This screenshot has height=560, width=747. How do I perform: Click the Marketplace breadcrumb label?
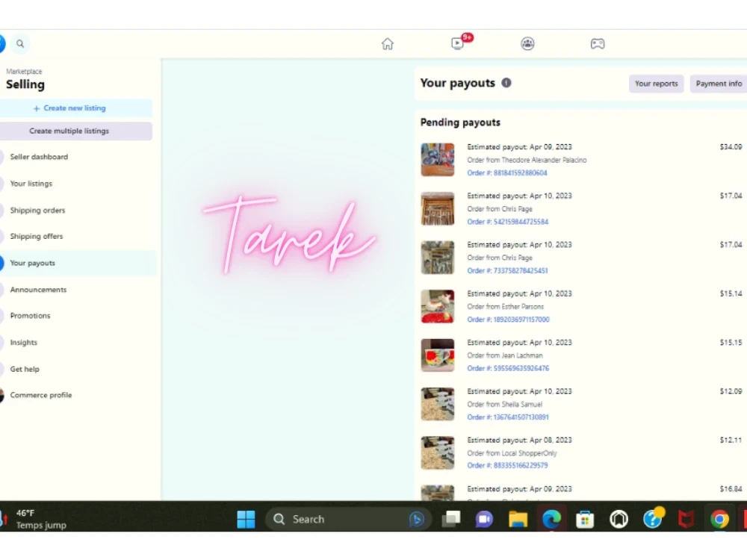point(24,72)
